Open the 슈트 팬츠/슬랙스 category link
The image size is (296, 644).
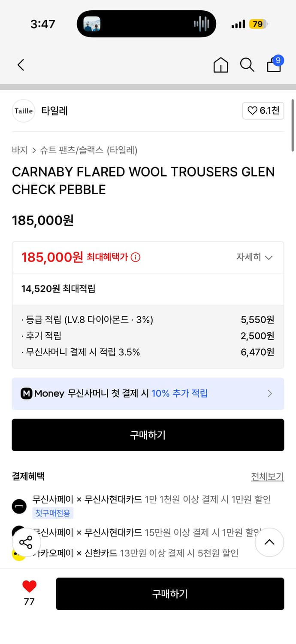71,150
